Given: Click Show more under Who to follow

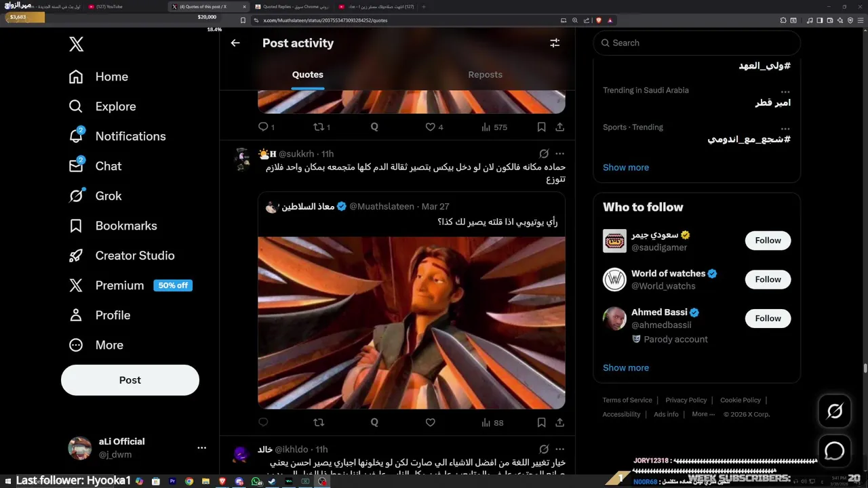Looking at the screenshot, I should pyautogui.click(x=626, y=367).
